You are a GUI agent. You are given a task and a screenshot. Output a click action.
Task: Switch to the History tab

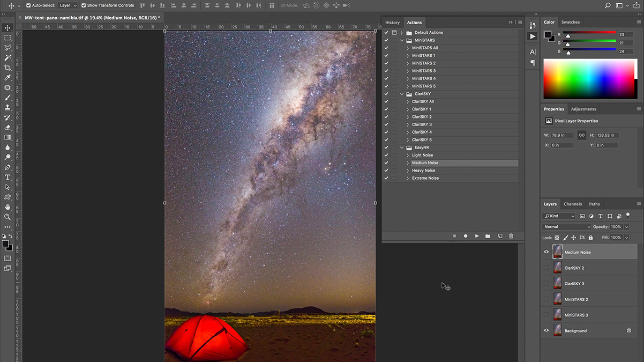coord(392,23)
